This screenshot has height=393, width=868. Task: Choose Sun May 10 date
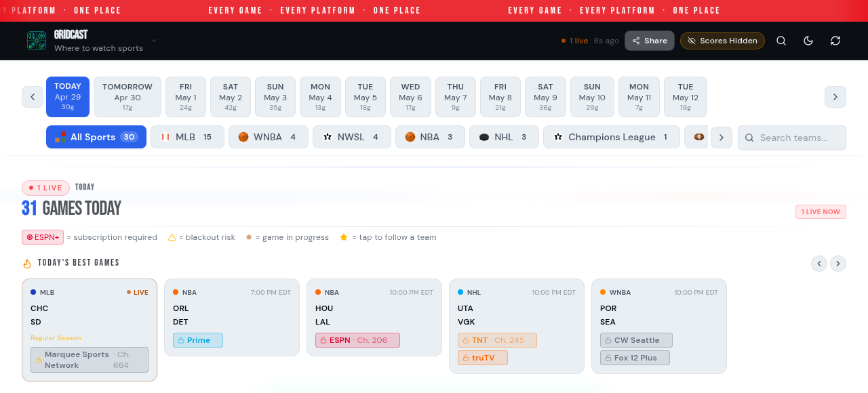[x=592, y=97]
